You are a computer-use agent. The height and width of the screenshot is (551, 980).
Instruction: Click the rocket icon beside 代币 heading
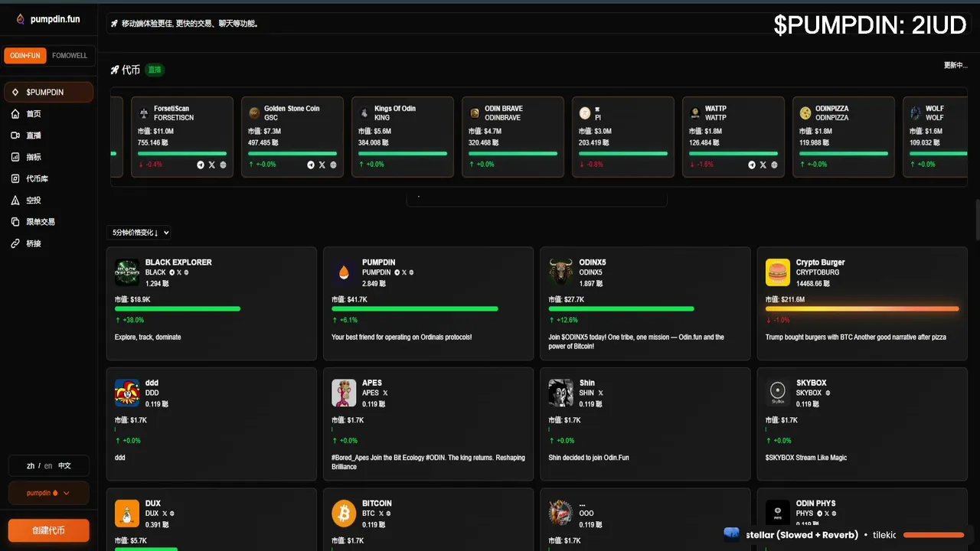tap(115, 70)
